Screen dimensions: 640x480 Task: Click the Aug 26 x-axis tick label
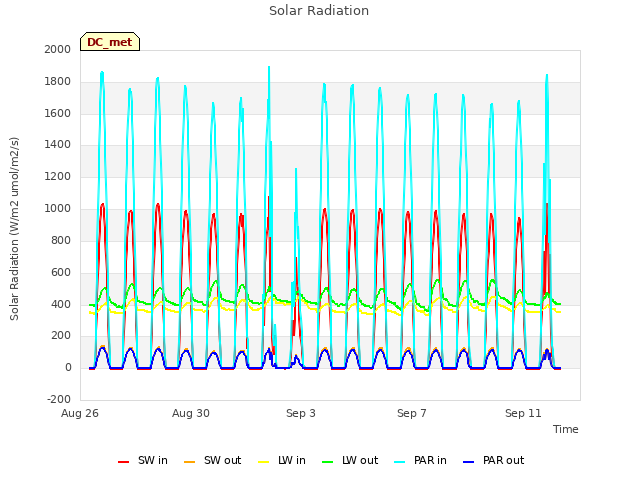[x=80, y=413]
